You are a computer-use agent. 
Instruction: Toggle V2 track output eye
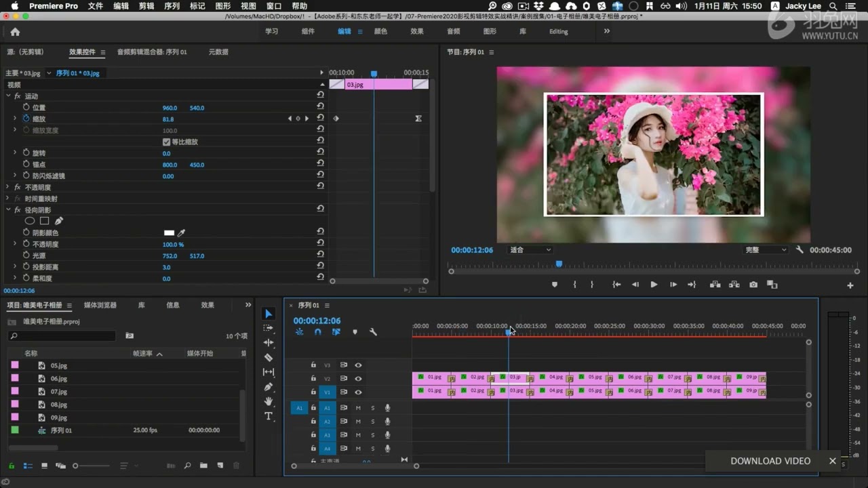pos(358,379)
